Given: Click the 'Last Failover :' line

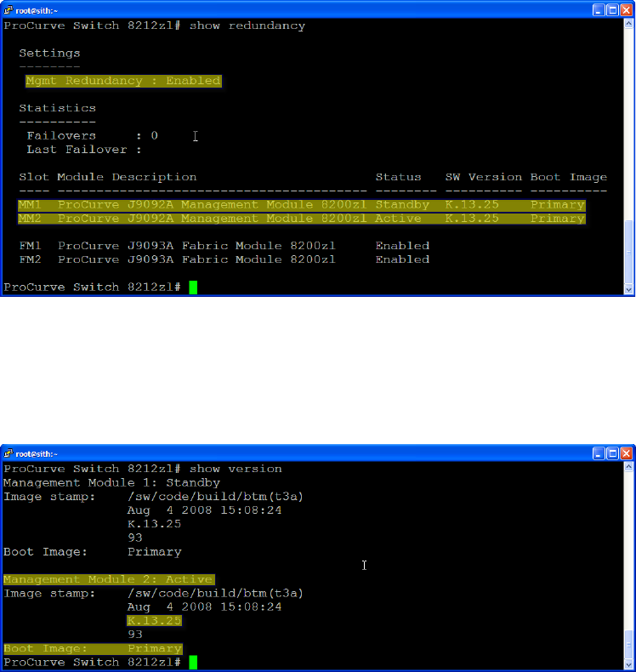Looking at the screenshot, I should point(84,150).
